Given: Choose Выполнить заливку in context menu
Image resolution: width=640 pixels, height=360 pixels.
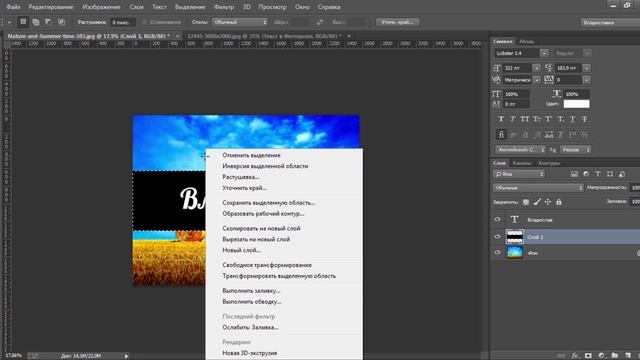Looking at the screenshot, I should click(251, 291).
